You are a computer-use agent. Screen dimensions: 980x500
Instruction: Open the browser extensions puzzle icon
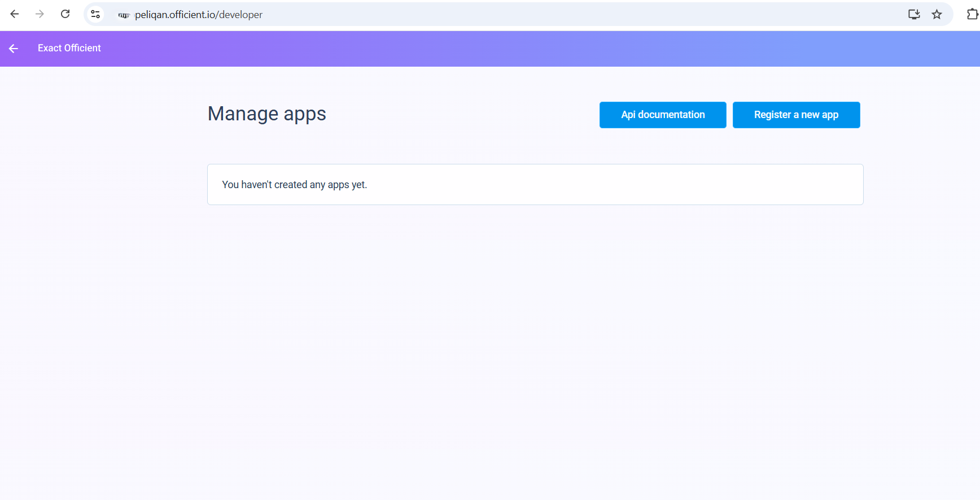point(972,14)
